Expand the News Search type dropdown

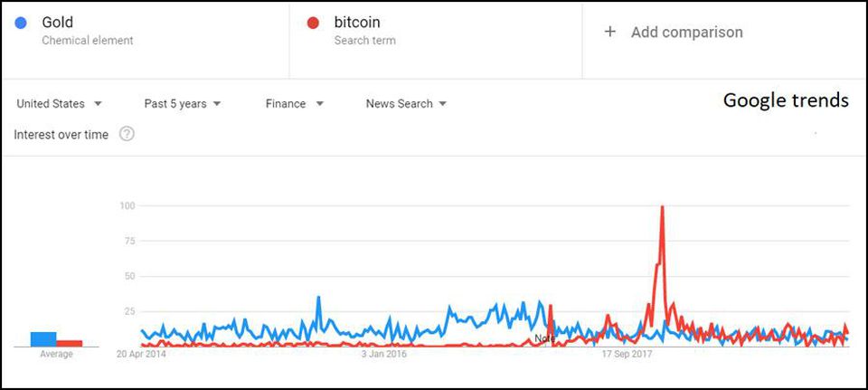[406, 104]
